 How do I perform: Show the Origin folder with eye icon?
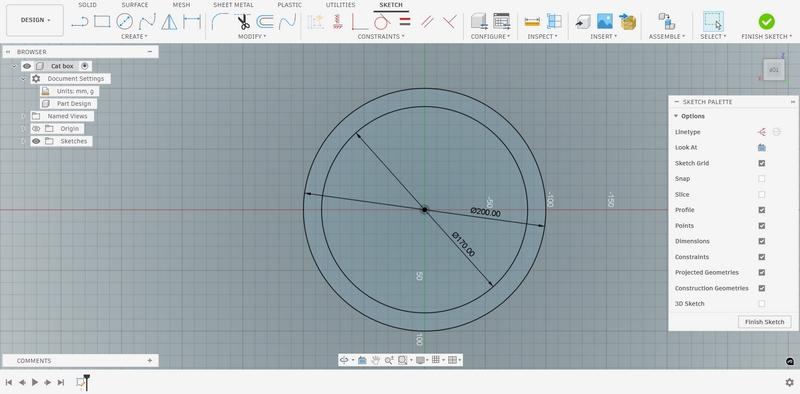(36, 129)
